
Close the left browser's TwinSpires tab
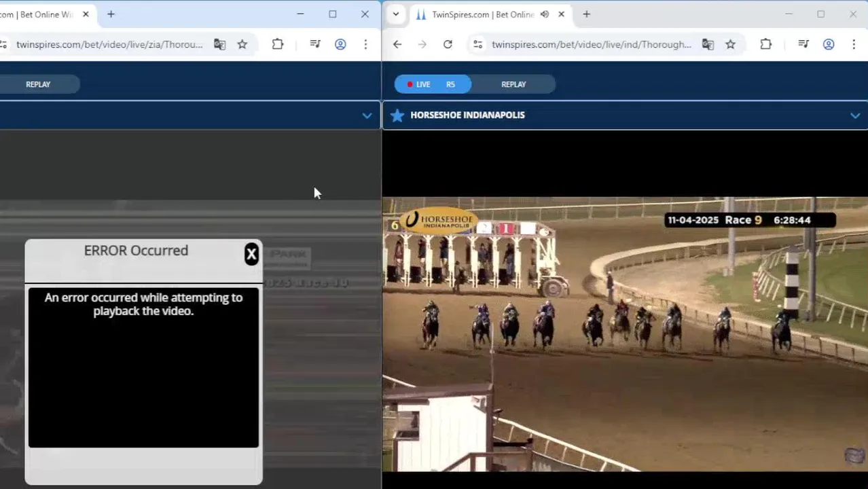pyautogui.click(x=86, y=14)
